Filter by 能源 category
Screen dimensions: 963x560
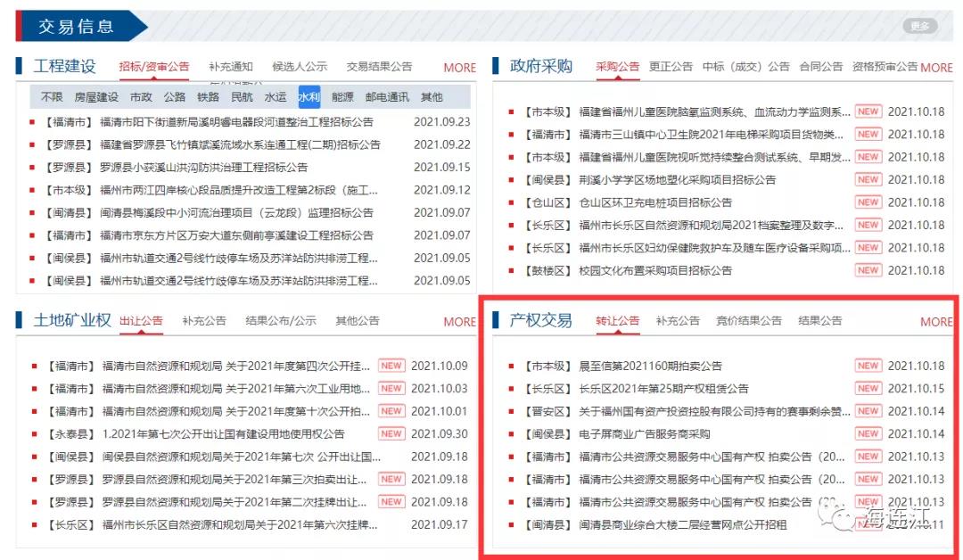click(342, 97)
